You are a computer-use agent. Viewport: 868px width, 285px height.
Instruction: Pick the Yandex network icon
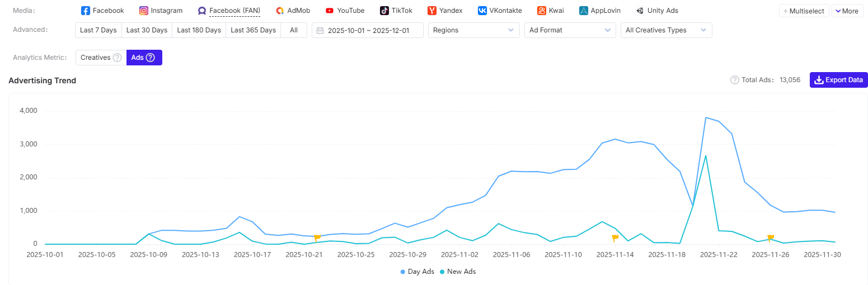[432, 11]
